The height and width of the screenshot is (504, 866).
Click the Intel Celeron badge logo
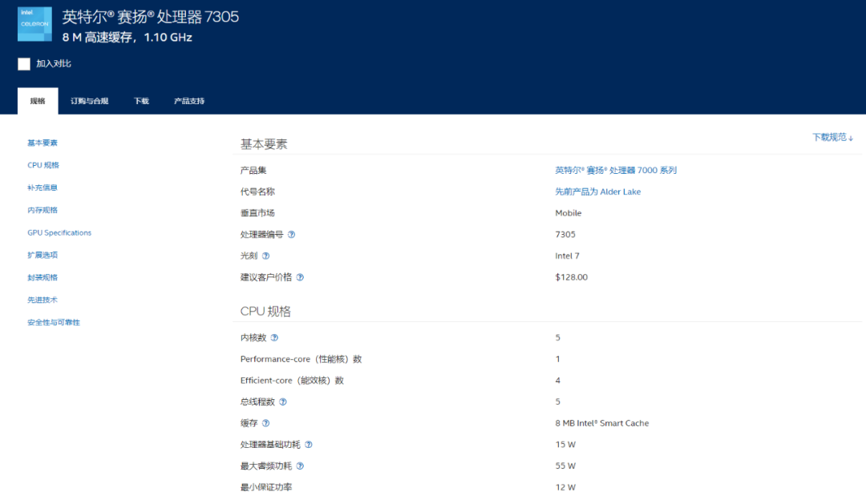coord(34,24)
